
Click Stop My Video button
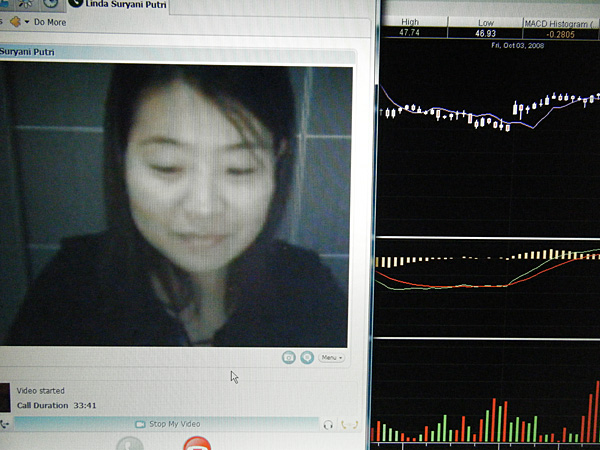pos(167,424)
